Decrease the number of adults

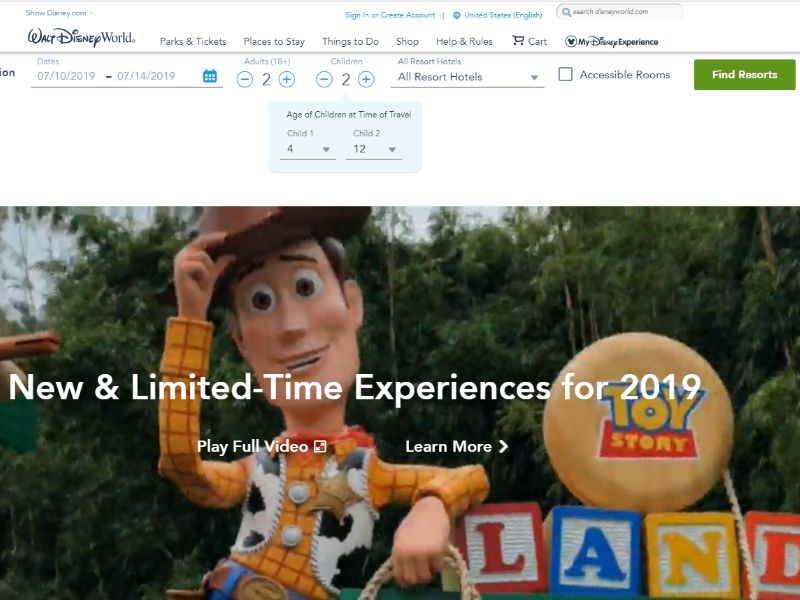245,80
